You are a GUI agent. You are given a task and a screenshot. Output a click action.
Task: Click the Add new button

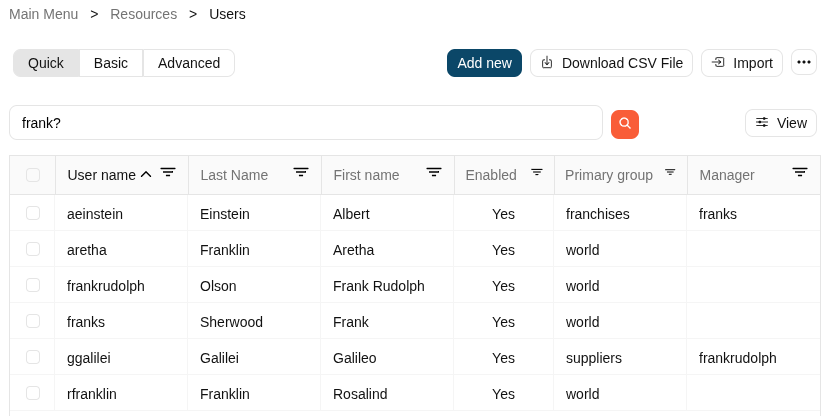(x=484, y=63)
